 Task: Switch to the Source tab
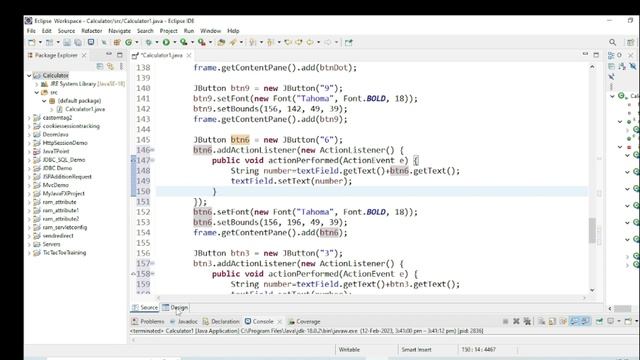(x=145, y=307)
